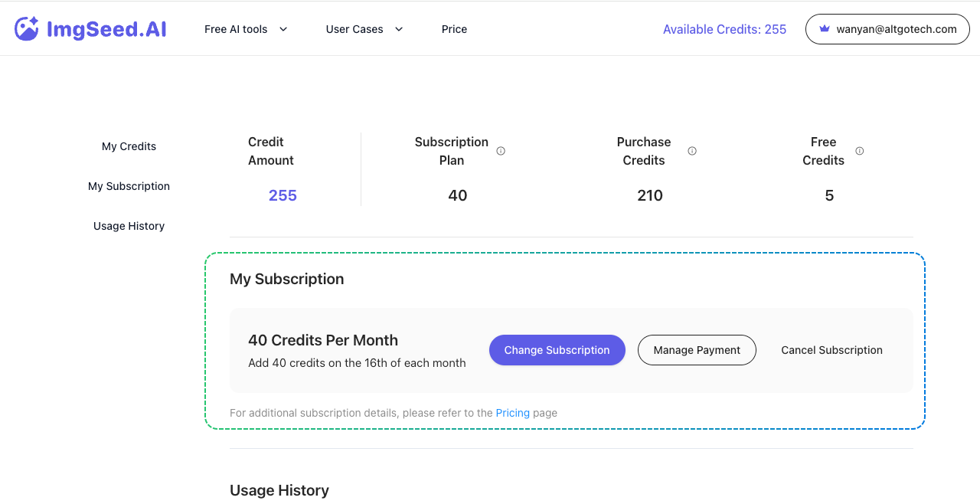Click info icon next to Subscription Plan
980x504 pixels.
(x=501, y=151)
